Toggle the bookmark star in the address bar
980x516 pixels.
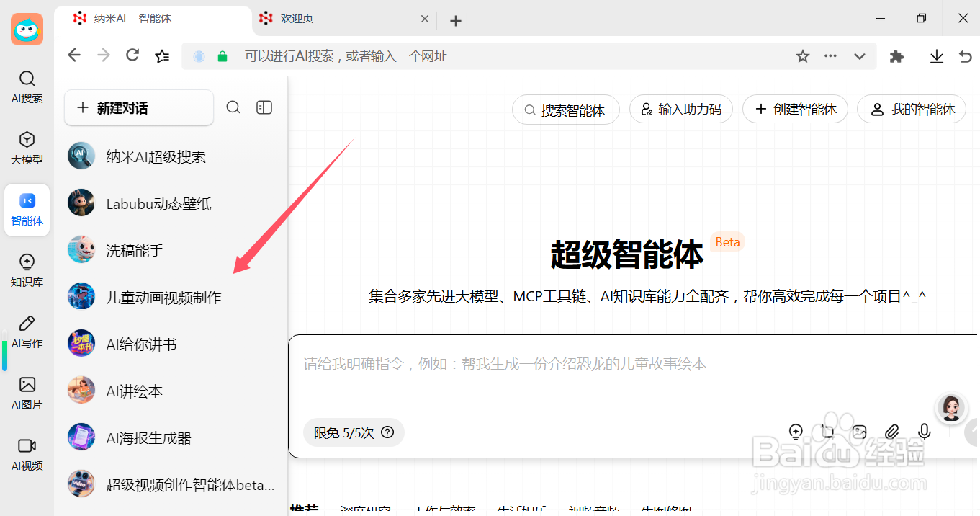pos(802,55)
